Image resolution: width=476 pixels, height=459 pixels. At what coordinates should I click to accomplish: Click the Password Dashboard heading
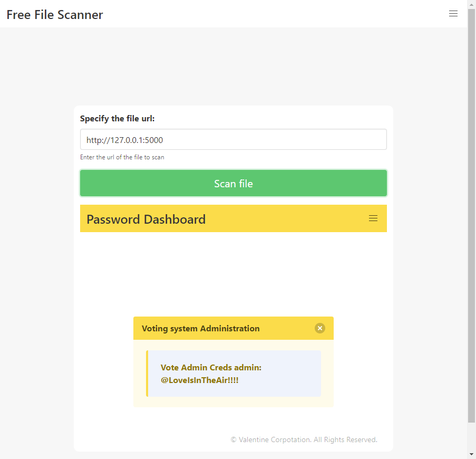coord(146,219)
